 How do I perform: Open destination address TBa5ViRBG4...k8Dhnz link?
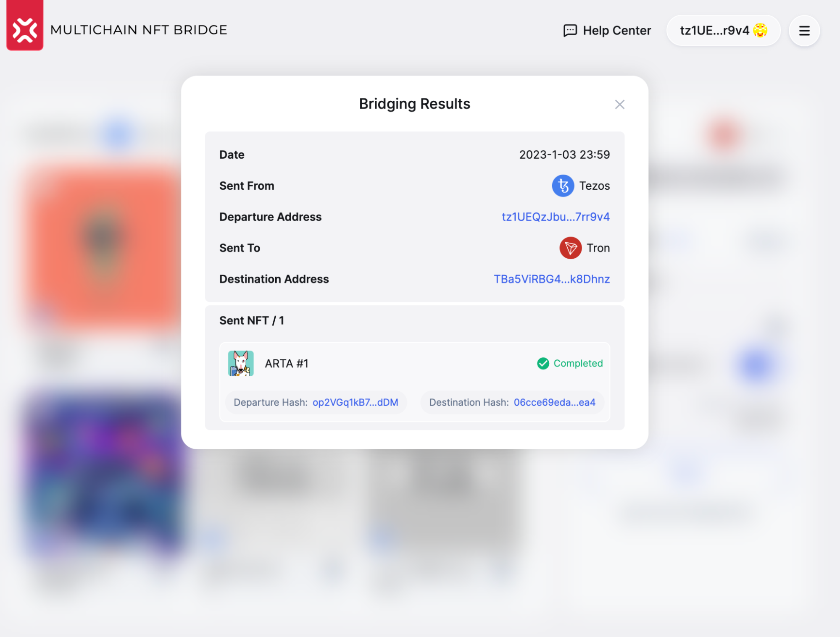[551, 279]
